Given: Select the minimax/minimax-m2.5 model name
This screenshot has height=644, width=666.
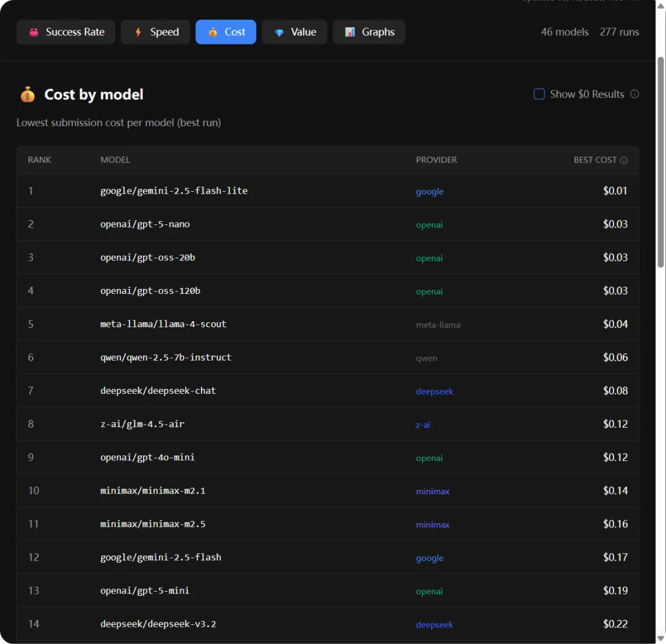Looking at the screenshot, I should (x=152, y=524).
